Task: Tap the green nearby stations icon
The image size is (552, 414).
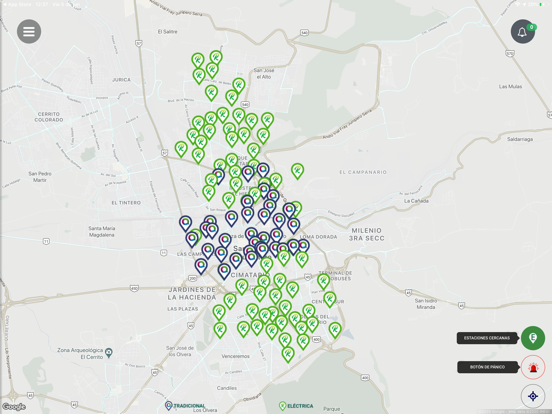Action: tap(533, 338)
